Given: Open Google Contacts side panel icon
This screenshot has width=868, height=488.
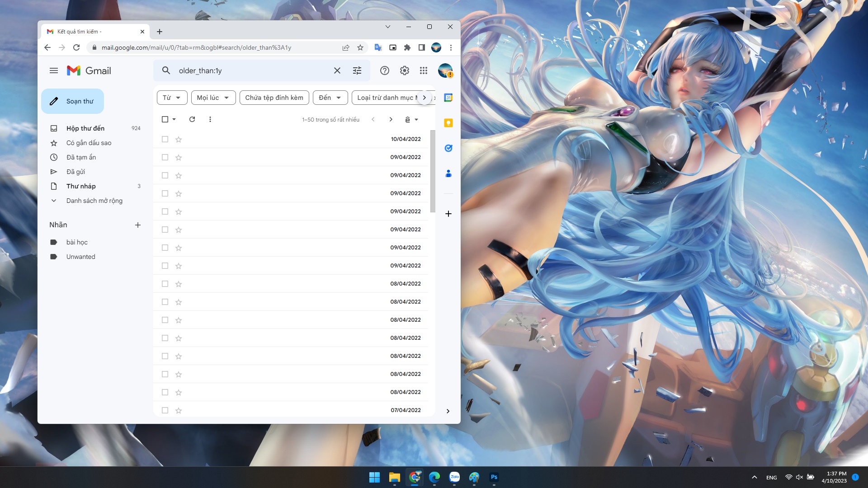Looking at the screenshot, I should point(448,174).
